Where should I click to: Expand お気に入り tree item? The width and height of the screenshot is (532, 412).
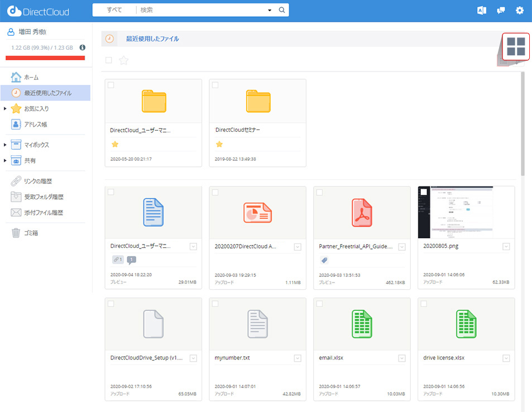(x=5, y=109)
